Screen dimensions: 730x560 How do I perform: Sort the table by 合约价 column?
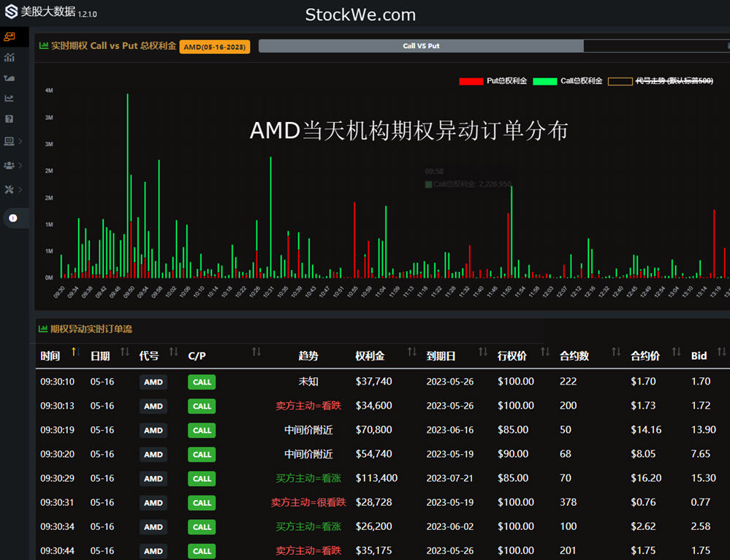pyautogui.click(x=677, y=352)
